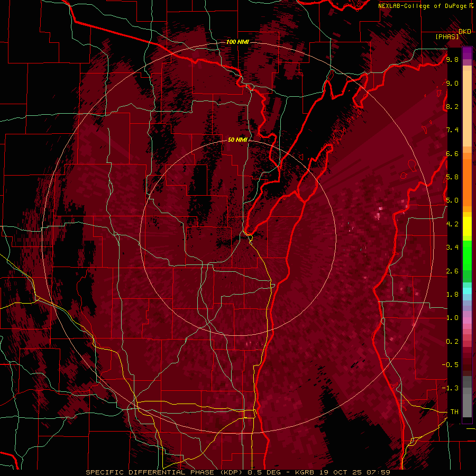Click the KGRB radar site identifier
The image size is (476, 476).
tap(305, 472)
